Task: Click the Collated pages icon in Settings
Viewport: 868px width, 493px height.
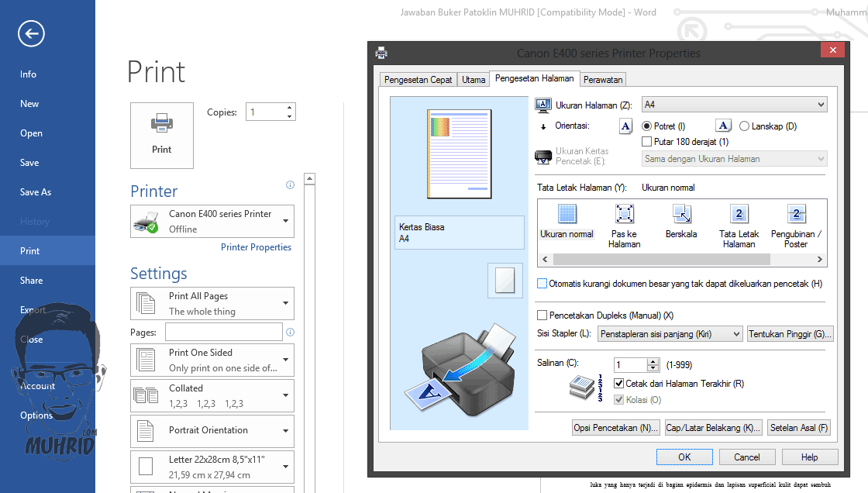Action: (146, 395)
